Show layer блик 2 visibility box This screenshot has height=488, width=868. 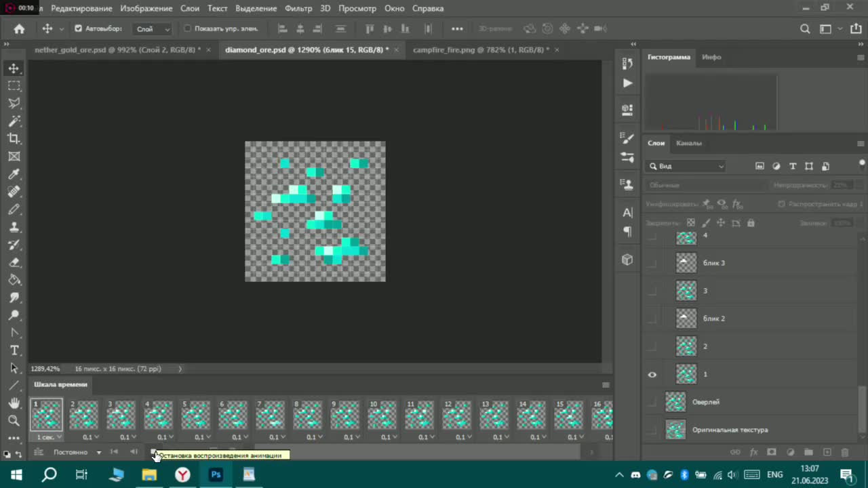click(652, 319)
